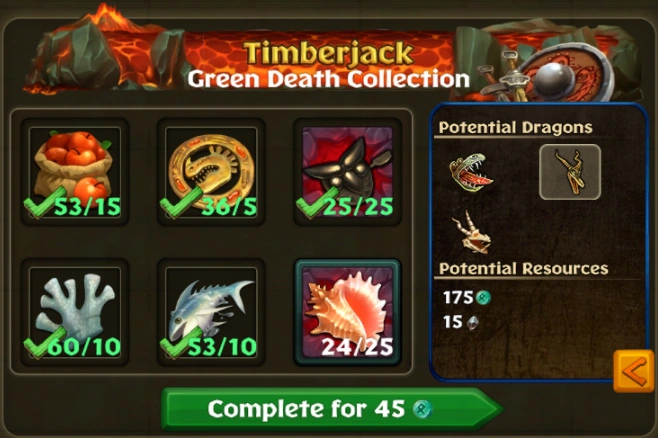This screenshot has height=438, width=658.
Task: Click the green checkmark on fish
Action: pyautogui.click(x=175, y=343)
